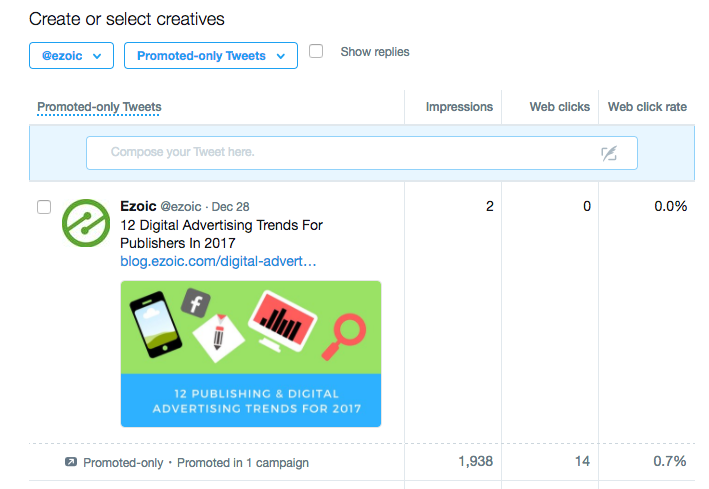Screen dimensions: 709x489
Task: Click the media compose icon in Tweet box
Action: pos(609,153)
